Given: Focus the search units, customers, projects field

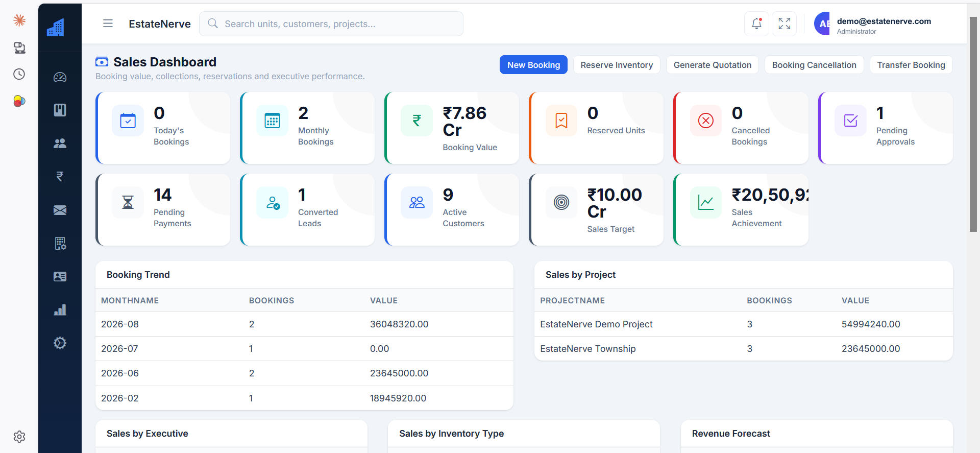Looking at the screenshot, I should [331, 24].
